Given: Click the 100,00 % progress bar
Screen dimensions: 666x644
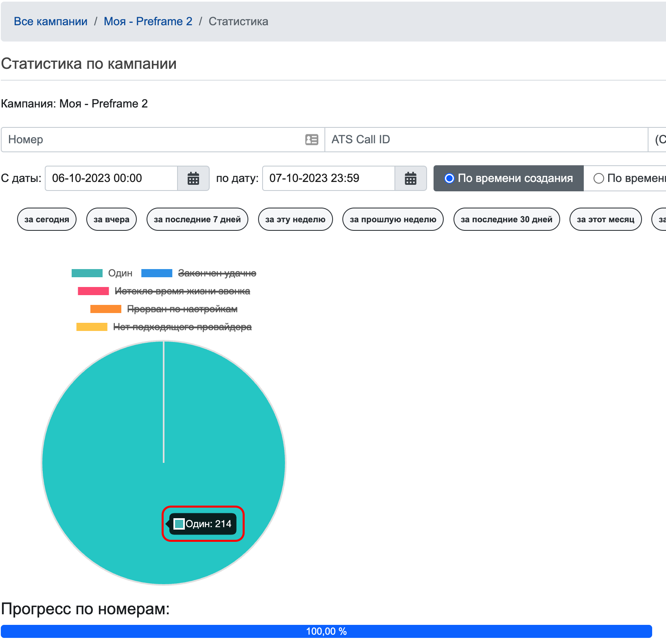Looking at the screenshot, I should pyautogui.click(x=326, y=631).
